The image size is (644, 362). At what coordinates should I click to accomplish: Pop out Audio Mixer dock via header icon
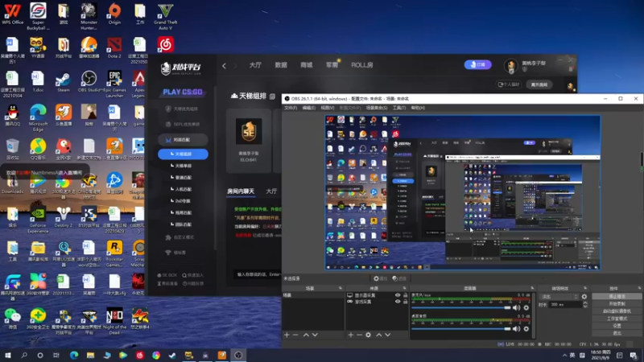tap(532, 288)
